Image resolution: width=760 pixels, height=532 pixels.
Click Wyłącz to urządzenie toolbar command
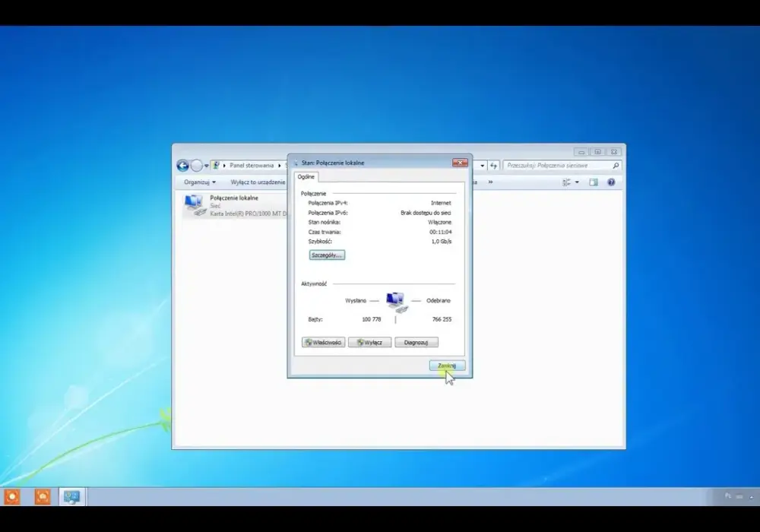point(258,182)
